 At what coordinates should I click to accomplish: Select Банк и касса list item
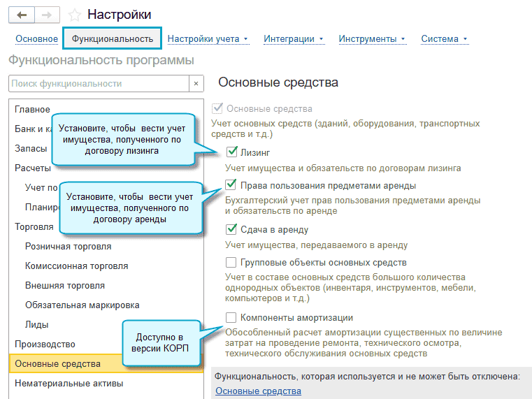(x=34, y=129)
